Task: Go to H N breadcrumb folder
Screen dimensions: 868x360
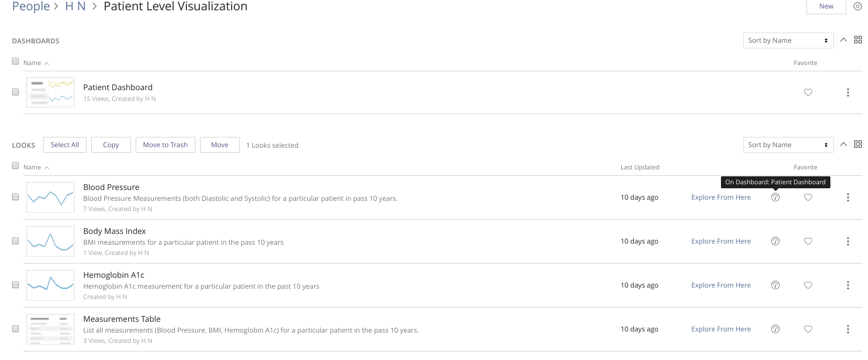Action: tap(75, 7)
